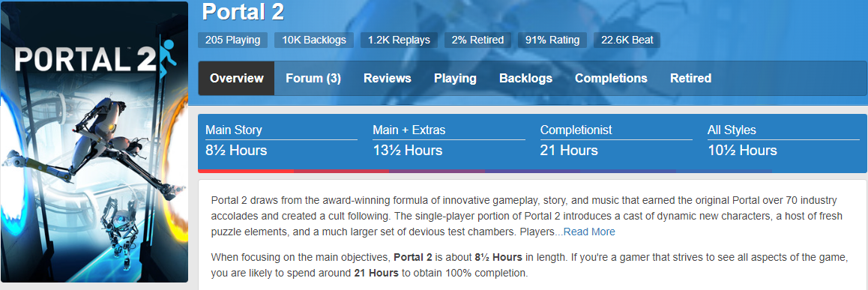Expand description with Read More link
The width and height of the screenshot is (868, 290).
tap(589, 232)
